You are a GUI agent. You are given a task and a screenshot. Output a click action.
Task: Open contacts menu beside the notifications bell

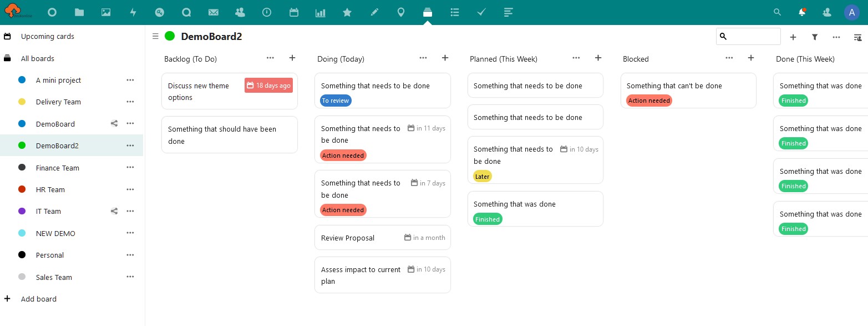(827, 12)
